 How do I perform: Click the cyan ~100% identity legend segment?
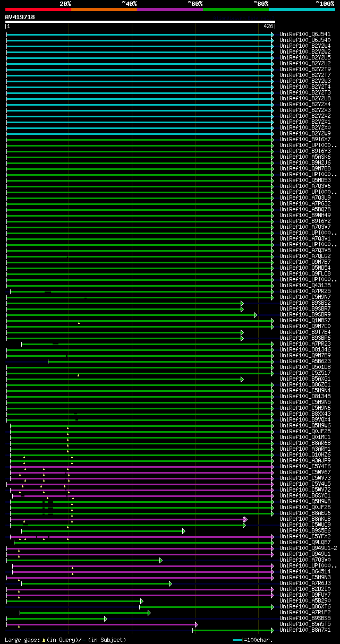tap(302, 10)
